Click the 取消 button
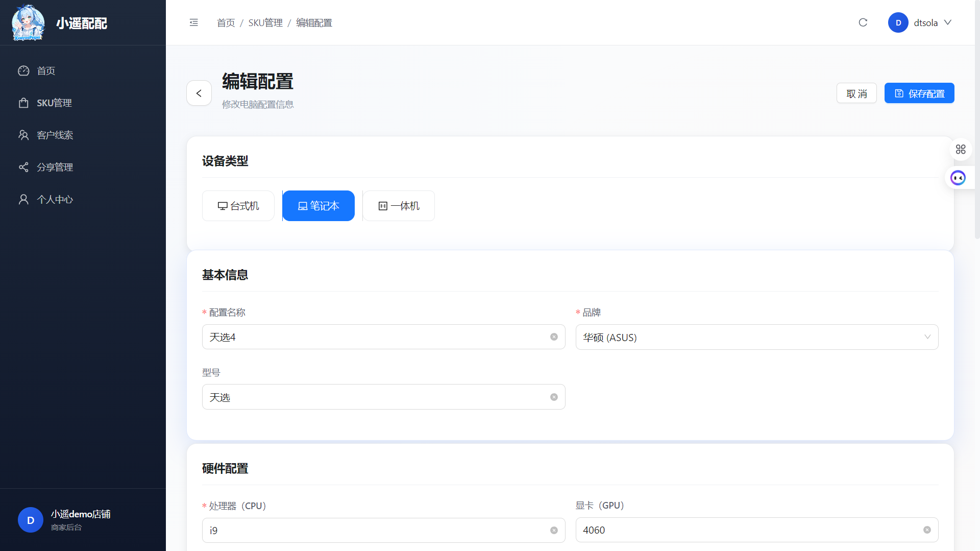 click(x=856, y=93)
